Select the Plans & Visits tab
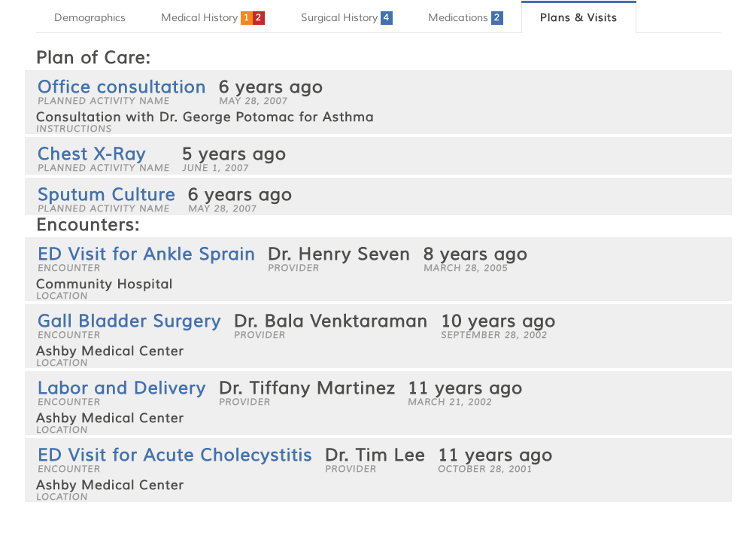Viewport: 756px width, 554px height. tap(578, 18)
